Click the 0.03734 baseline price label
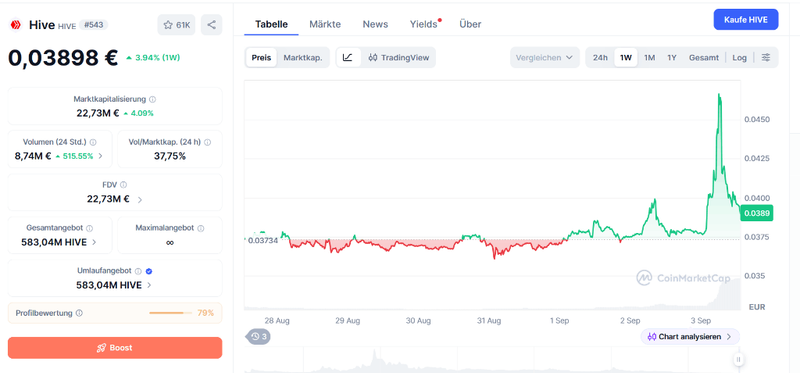The image size is (800, 373). [x=262, y=240]
